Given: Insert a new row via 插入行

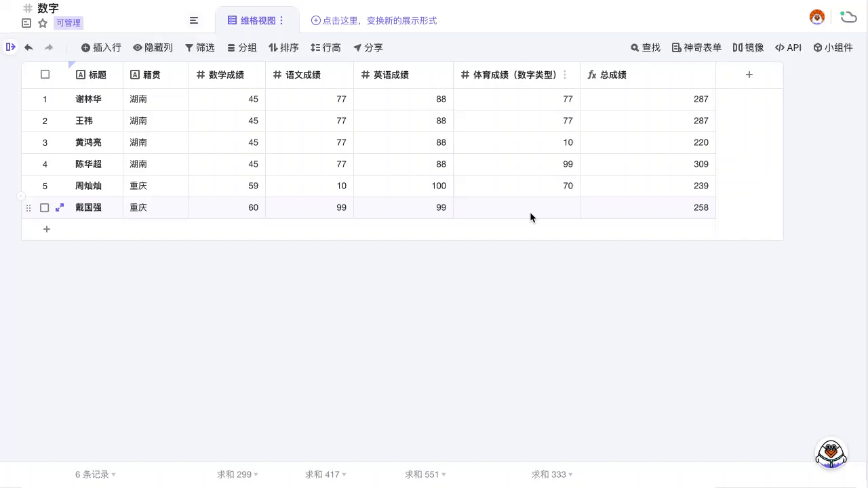Looking at the screenshot, I should (100, 47).
